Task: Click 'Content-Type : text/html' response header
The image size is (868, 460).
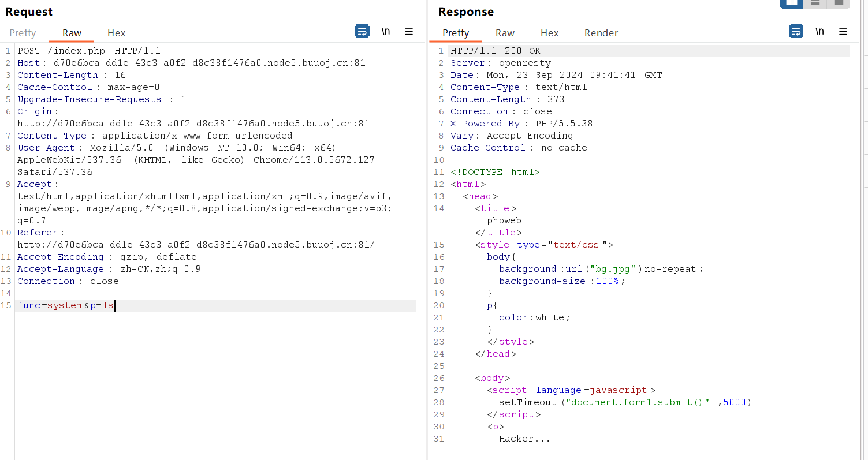Action: 519,87
